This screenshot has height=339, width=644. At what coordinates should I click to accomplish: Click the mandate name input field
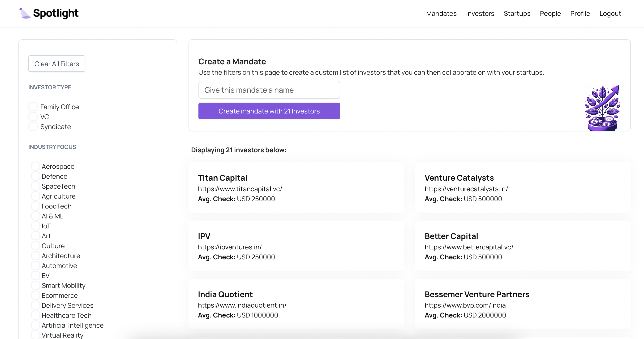coord(269,90)
